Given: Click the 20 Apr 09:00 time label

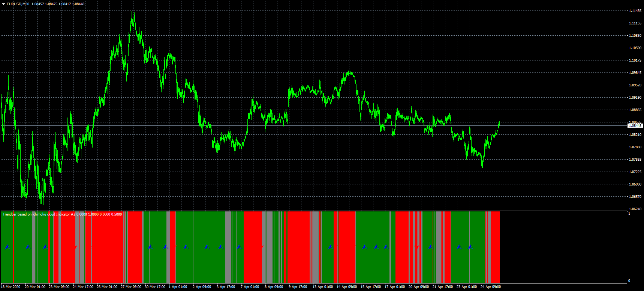Looking at the screenshot, I should point(419,287).
